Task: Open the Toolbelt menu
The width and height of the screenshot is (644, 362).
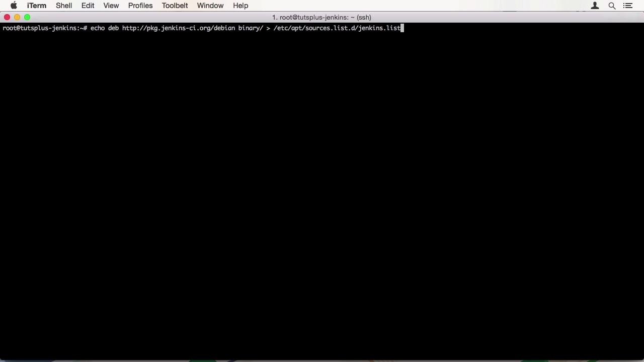Action: (175, 6)
